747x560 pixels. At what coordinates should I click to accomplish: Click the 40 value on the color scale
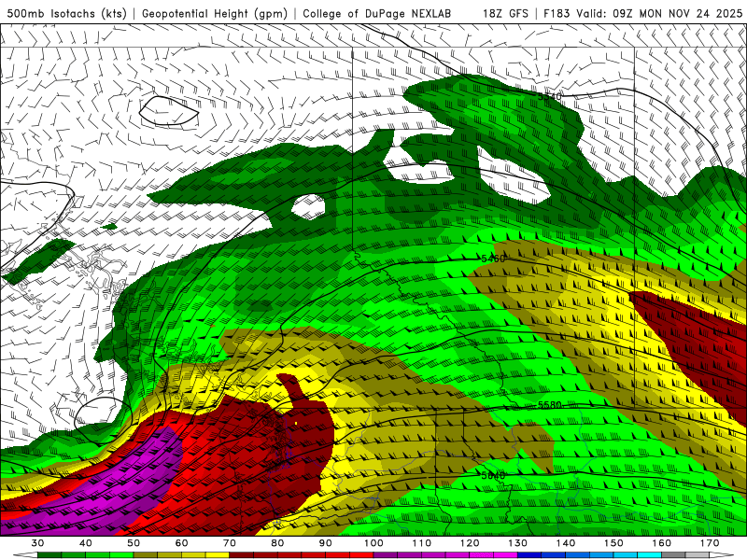[86, 543]
